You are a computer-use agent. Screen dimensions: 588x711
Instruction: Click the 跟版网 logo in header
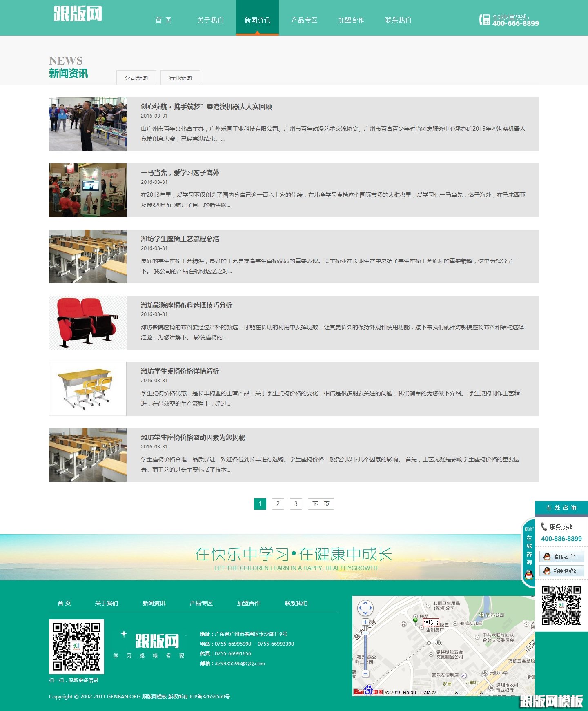(x=78, y=14)
